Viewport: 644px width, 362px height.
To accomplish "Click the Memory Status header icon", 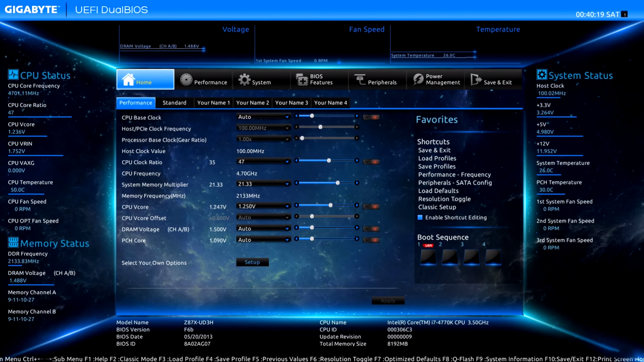I will tap(13, 242).
